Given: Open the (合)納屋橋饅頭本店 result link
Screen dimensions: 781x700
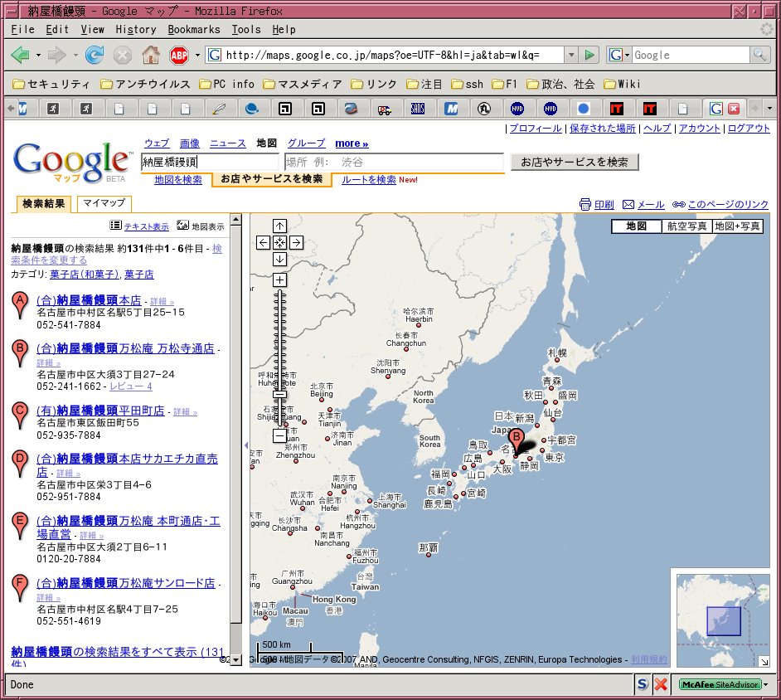Looking at the screenshot, I should (89, 300).
